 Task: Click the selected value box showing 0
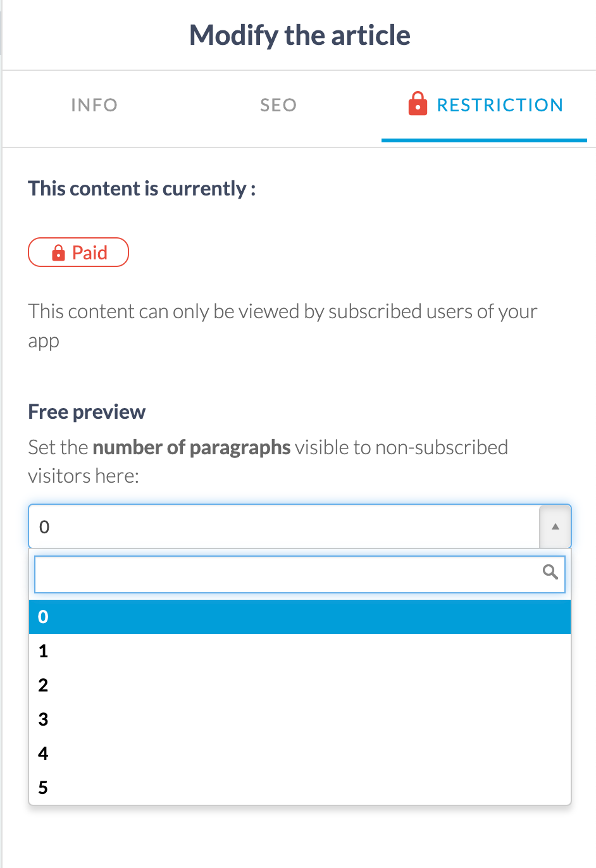pos(284,526)
